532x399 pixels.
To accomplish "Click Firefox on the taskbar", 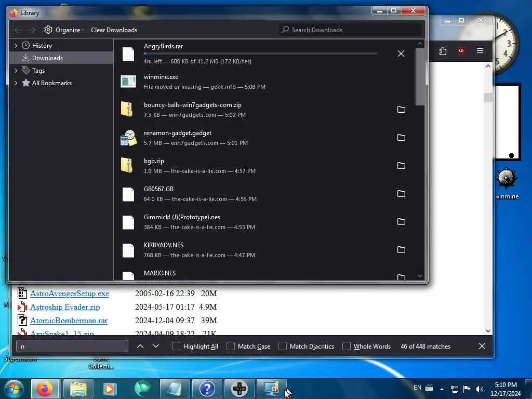I will point(45,389).
